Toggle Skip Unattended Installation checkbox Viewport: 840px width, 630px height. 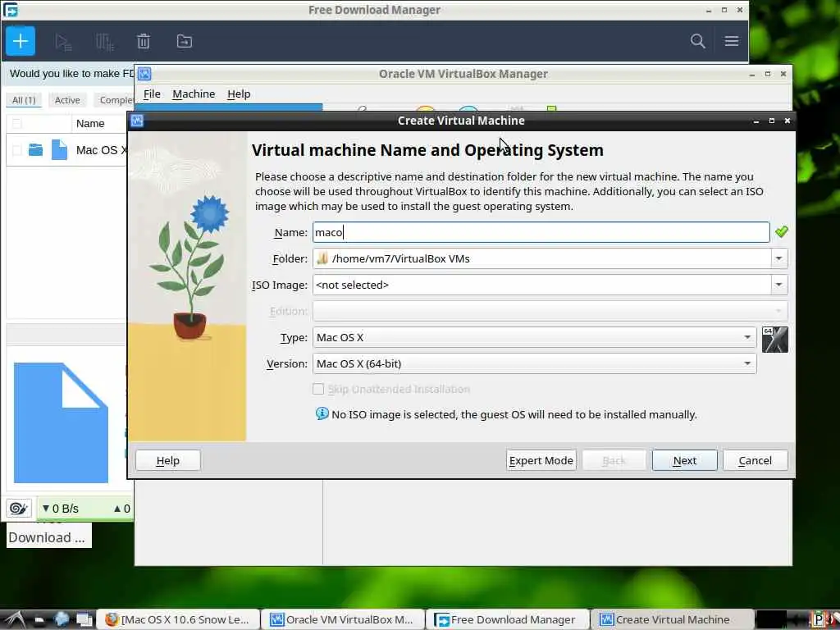[318, 389]
